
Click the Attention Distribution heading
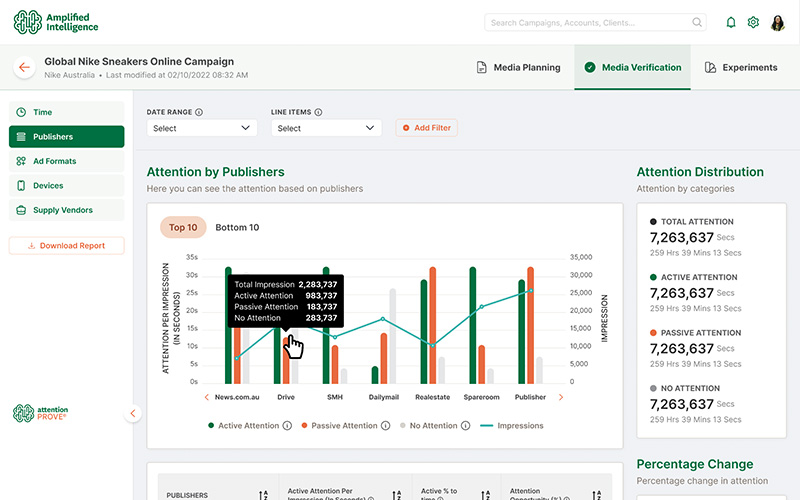point(700,172)
